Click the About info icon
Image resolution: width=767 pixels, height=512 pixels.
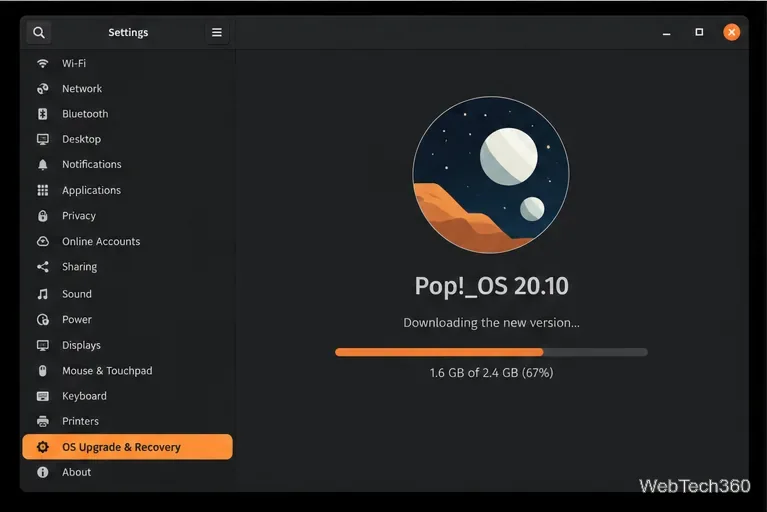(43, 472)
